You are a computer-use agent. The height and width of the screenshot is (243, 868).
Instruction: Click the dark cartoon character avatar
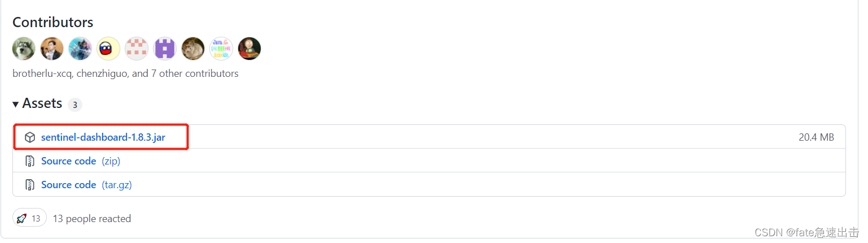(249, 49)
